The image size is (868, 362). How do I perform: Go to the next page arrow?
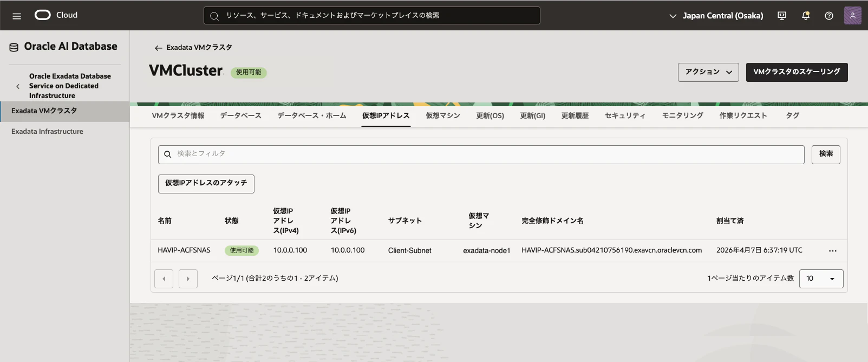pos(188,279)
